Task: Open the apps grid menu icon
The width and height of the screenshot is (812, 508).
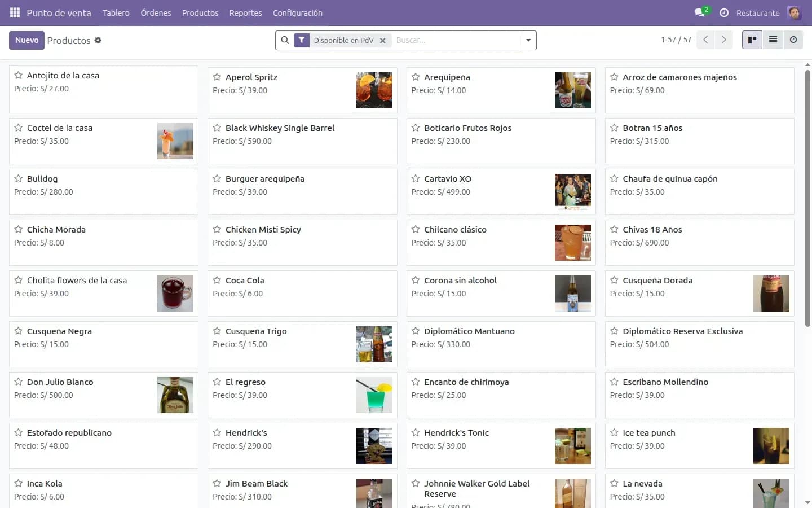Action: click(x=15, y=12)
